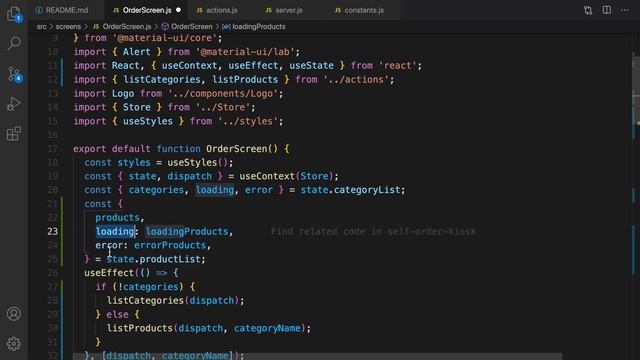640x360 pixels.
Task: Open the More Actions ellipsis menu
Action: (x=625, y=10)
